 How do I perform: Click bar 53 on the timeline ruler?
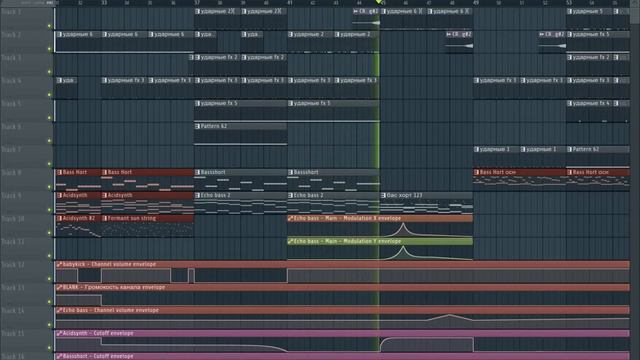[569, 3]
